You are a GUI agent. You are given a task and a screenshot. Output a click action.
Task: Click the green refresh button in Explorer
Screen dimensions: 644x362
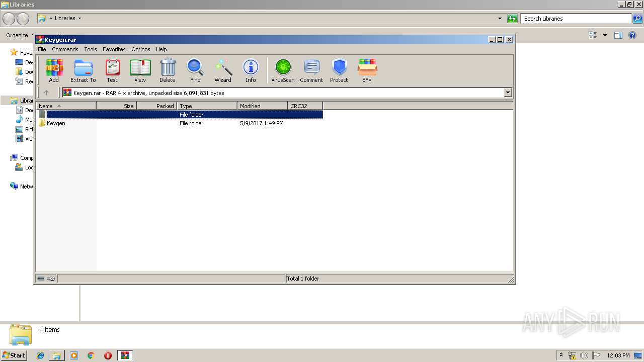512,19
